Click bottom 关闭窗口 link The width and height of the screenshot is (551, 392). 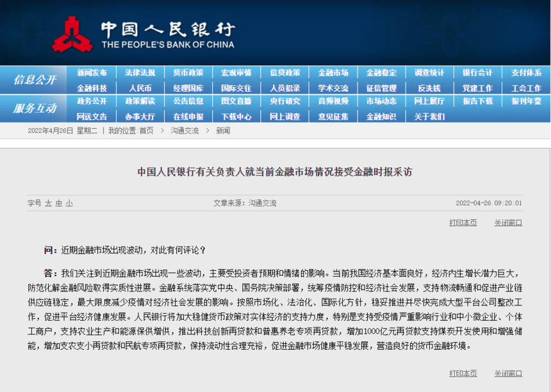pyautogui.click(x=508, y=373)
